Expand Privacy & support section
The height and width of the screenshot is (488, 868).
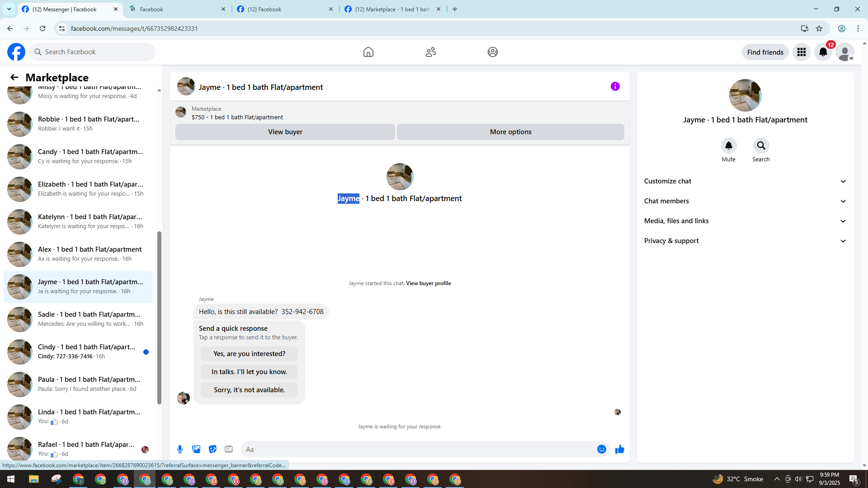[x=745, y=241]
